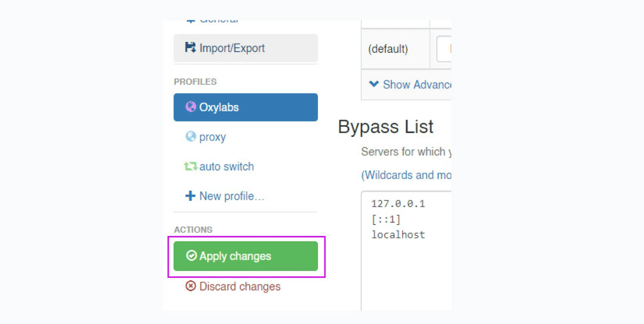
Task: Click the Import/Export floppy disk icon
Action: pos(190,47)
